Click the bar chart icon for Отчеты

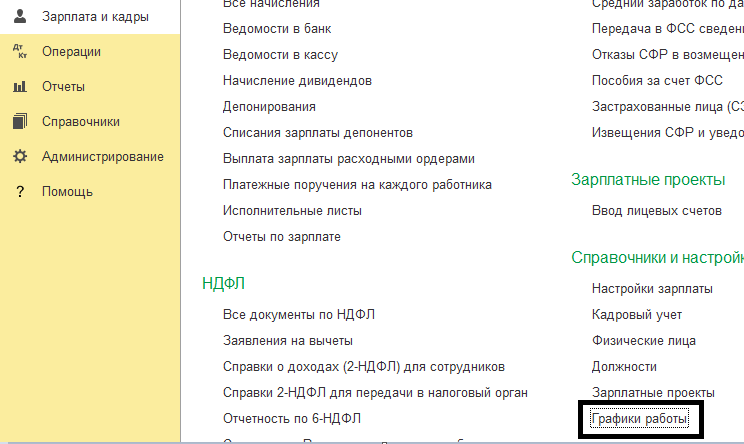click(x=20, y=86)
